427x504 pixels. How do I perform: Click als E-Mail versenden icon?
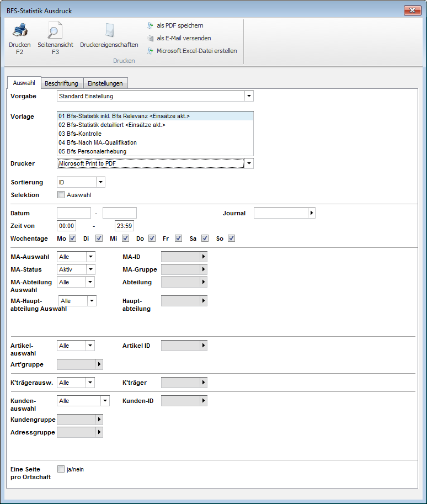tap(150, 38)
